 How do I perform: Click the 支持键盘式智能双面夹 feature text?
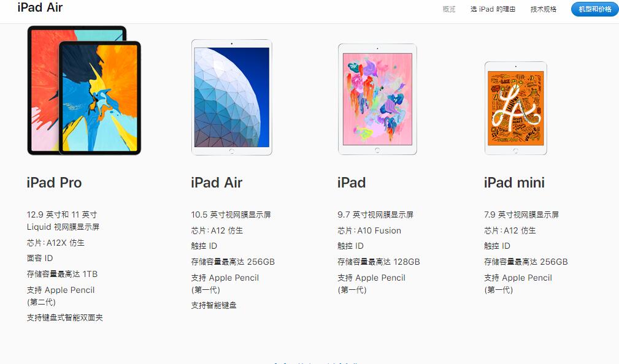click(x=65, y=317)
